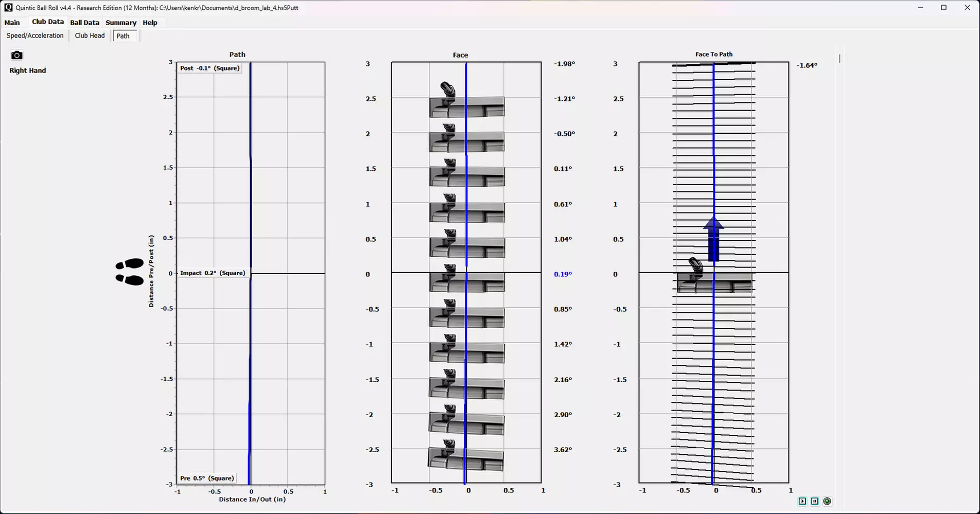
Task: Click the Path sub-tab
Action: coord(123,36)
